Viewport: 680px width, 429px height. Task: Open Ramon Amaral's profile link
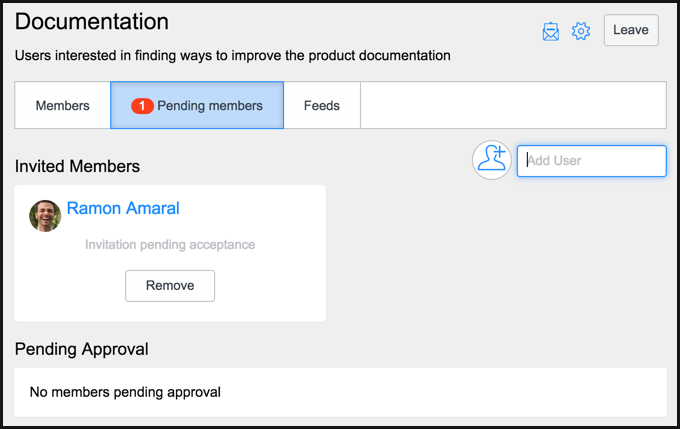click(123, 208)
